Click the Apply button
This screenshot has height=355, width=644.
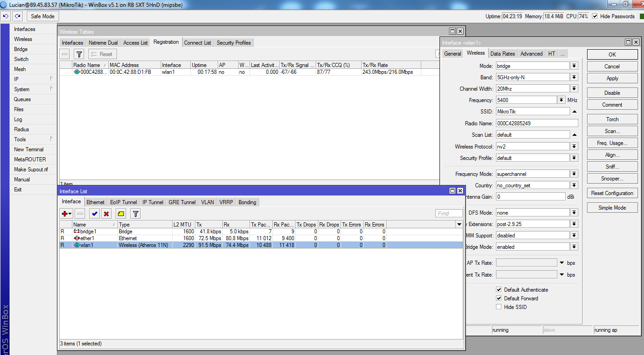[612, 78]
